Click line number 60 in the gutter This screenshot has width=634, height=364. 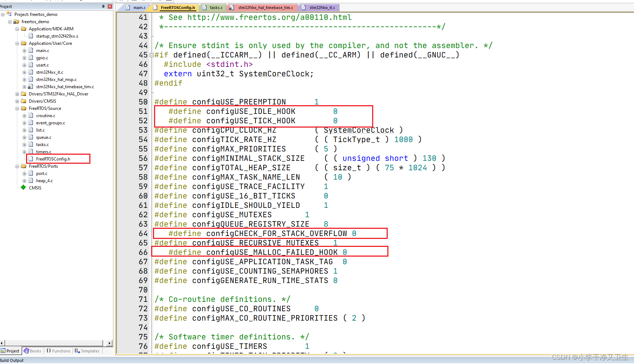[x=143, y=196]
